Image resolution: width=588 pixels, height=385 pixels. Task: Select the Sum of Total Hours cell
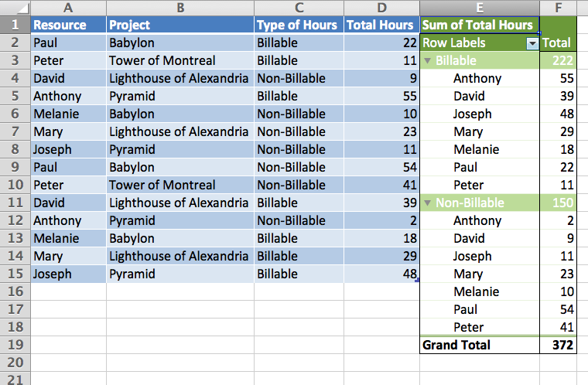point(480,25)
